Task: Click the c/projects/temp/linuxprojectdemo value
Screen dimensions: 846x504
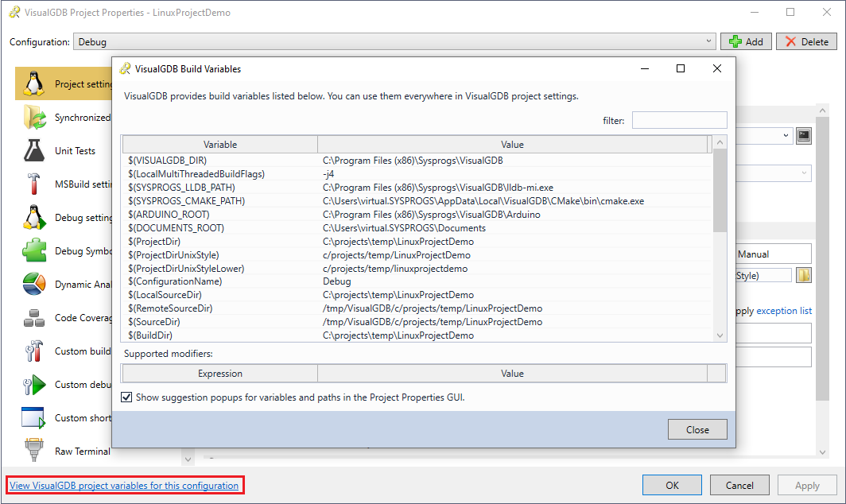Action: (x=395, y=268)
